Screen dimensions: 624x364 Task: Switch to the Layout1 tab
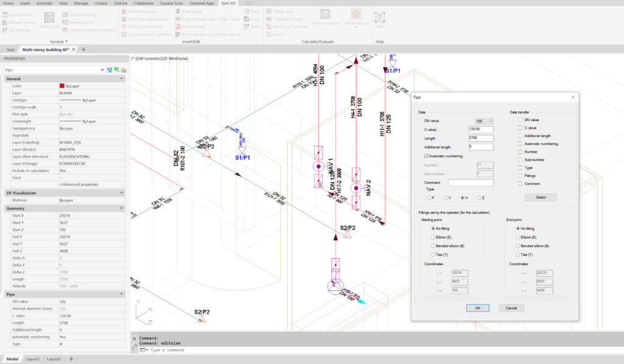tap(34, 359)
